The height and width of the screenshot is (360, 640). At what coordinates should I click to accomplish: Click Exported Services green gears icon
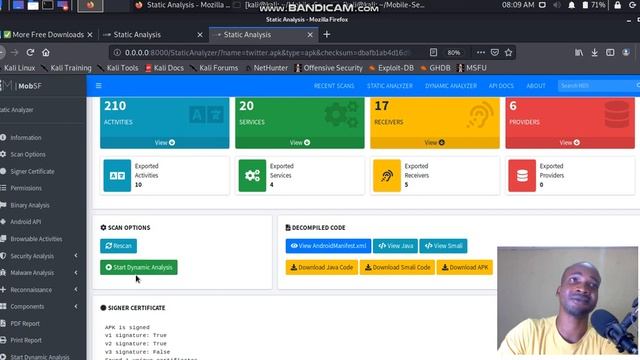pyautogui.click(x=252, y=176)
